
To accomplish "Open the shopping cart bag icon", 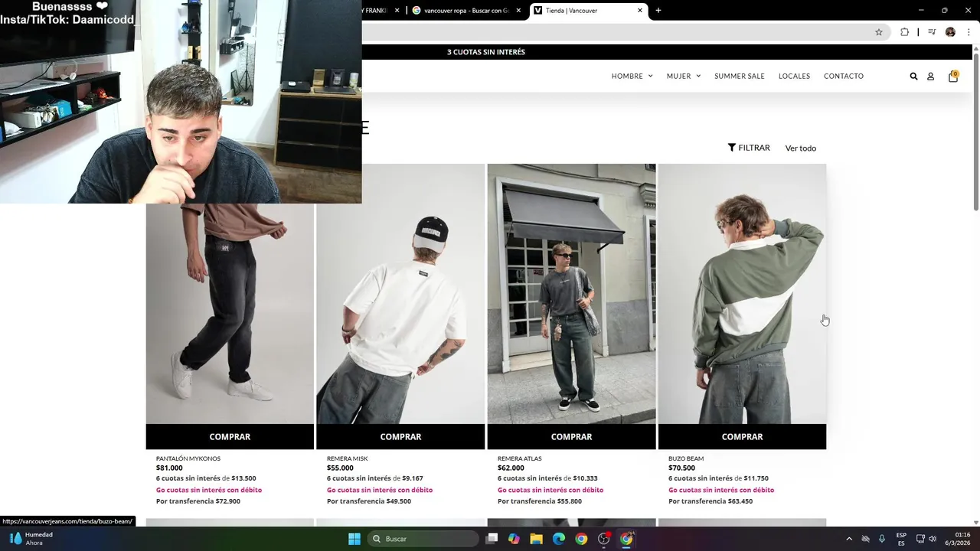I will click(x=953, y=77).
